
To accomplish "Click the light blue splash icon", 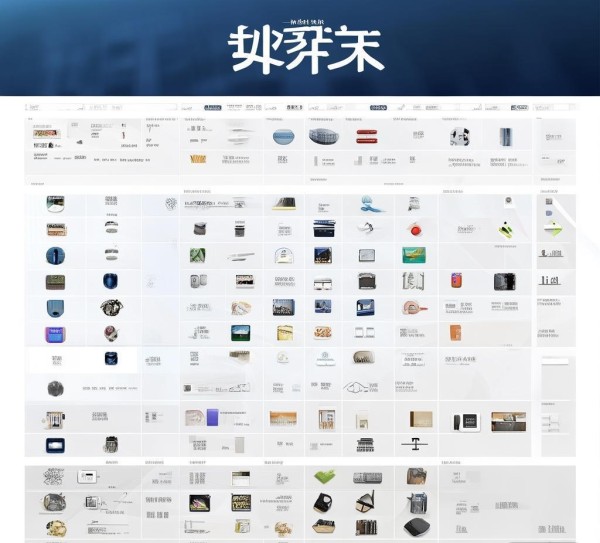I will coord(371,204).
